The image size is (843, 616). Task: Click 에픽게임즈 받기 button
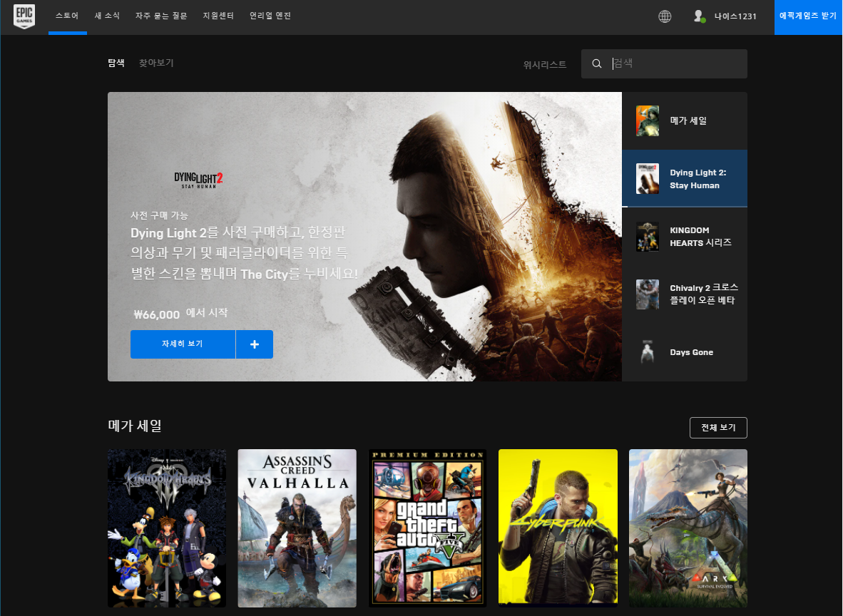click(808, 16)
